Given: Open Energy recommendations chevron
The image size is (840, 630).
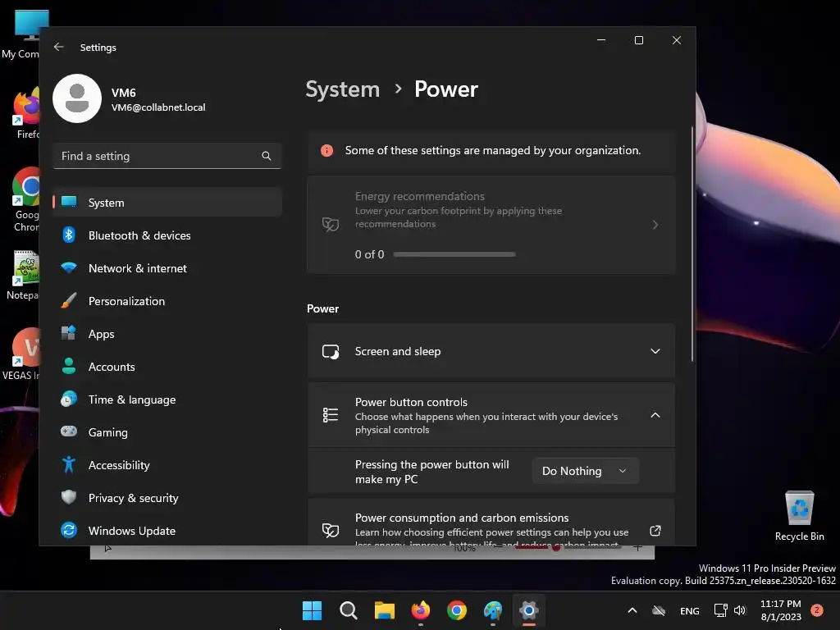Looking at the screenshot, I should [x=655, y=225].
